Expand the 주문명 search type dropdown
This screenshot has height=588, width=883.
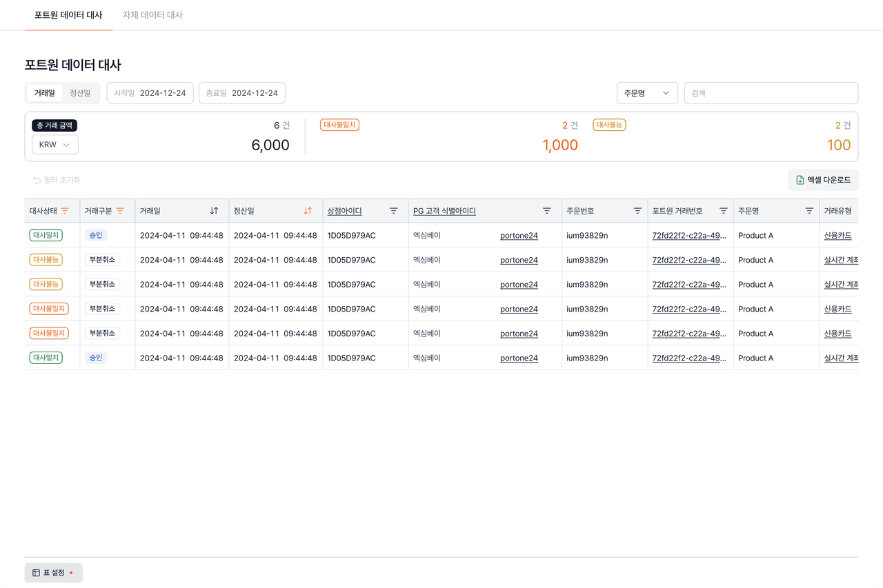(x=646, y=93)
